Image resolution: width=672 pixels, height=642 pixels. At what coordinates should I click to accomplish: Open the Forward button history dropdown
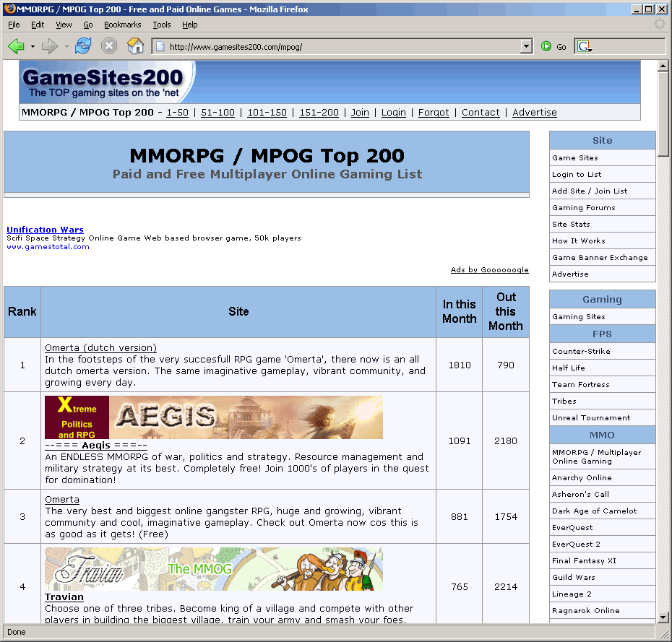(66, 46)
